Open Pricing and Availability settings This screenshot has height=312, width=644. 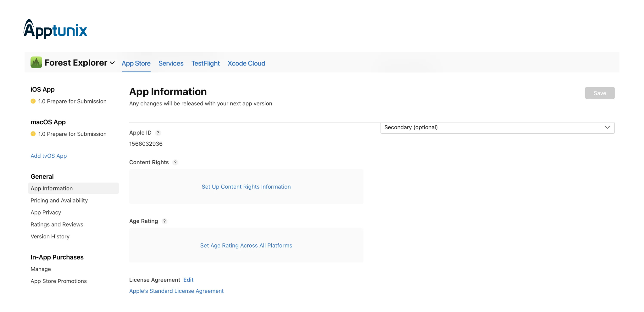pos(59,200)
